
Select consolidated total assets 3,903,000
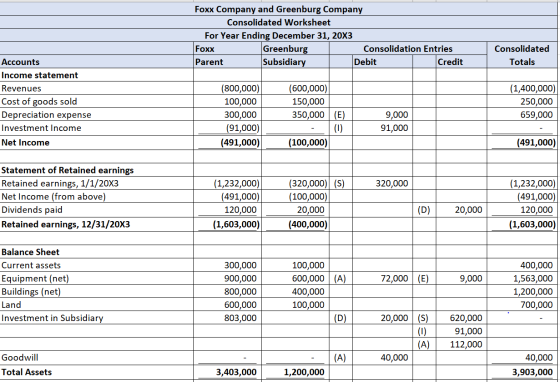click(x=532, y=372)
